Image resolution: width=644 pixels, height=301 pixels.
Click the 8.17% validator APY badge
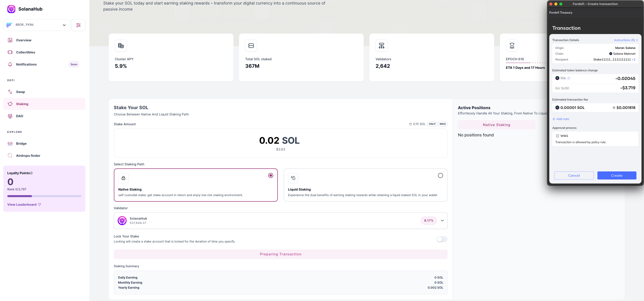tap(429, 221)
